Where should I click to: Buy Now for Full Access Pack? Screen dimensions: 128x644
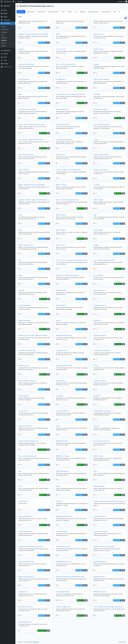[81, 58]
